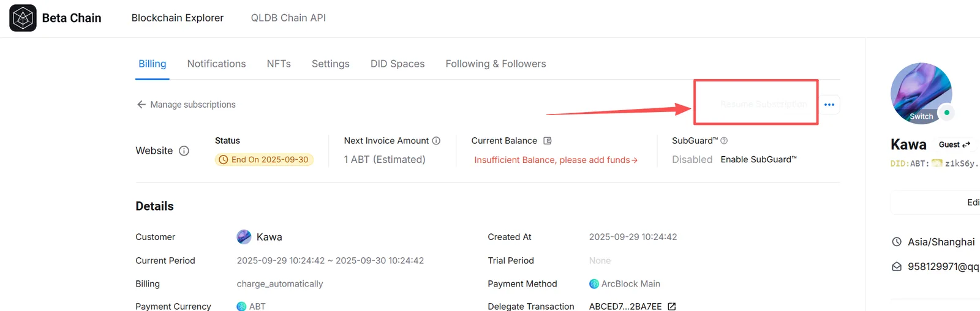
Task: Click the Guest role switch button
Action: coord(955,144)
